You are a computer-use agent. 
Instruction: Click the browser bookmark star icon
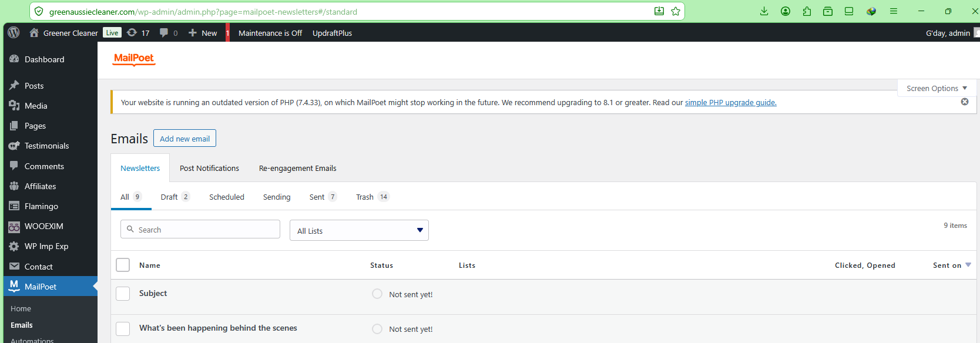[x=676, y=11]
